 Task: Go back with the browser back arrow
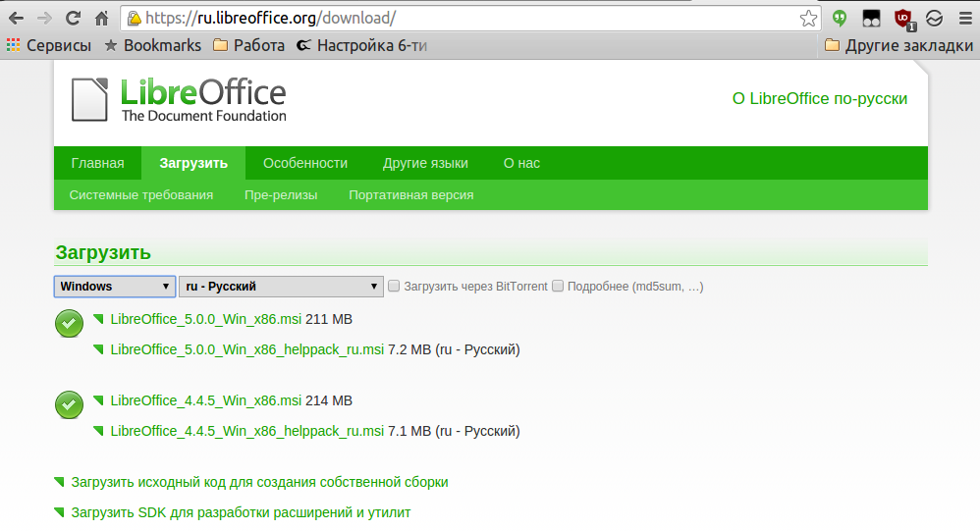click(16, 18)
